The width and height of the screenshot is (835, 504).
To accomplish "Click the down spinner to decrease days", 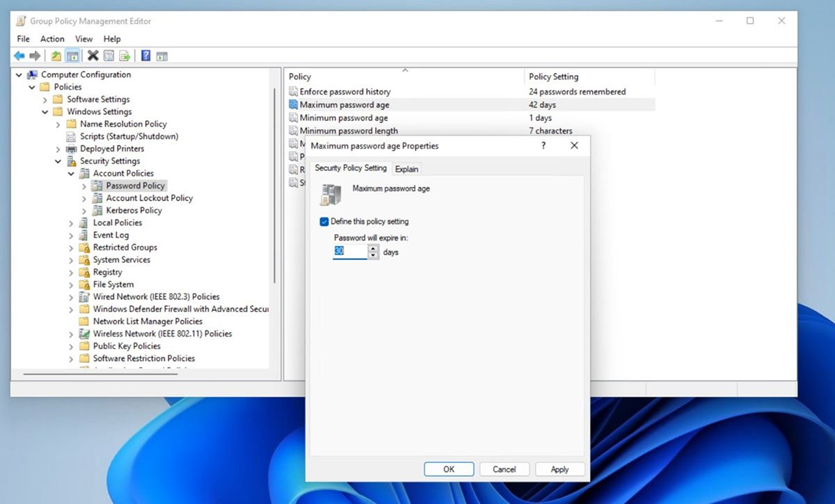I will pyautogui.click(x=373, y=255).
